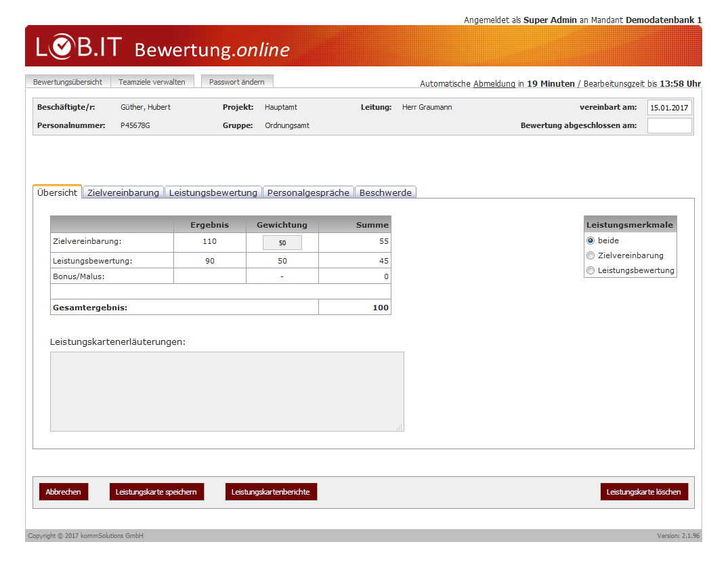Click Gruppe value Ordnungsamt

(x=287, y=125)
